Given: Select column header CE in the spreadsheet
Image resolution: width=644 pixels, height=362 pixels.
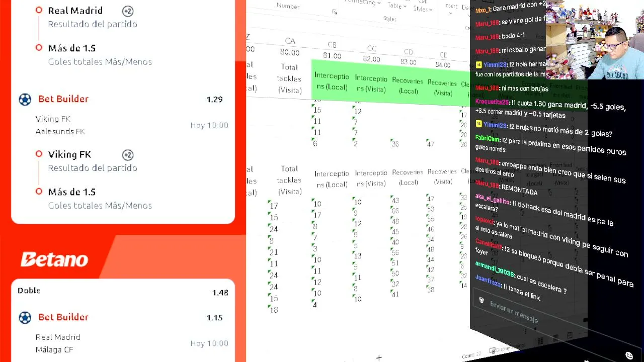Looking at the screenshot, I should click(443, 55).
